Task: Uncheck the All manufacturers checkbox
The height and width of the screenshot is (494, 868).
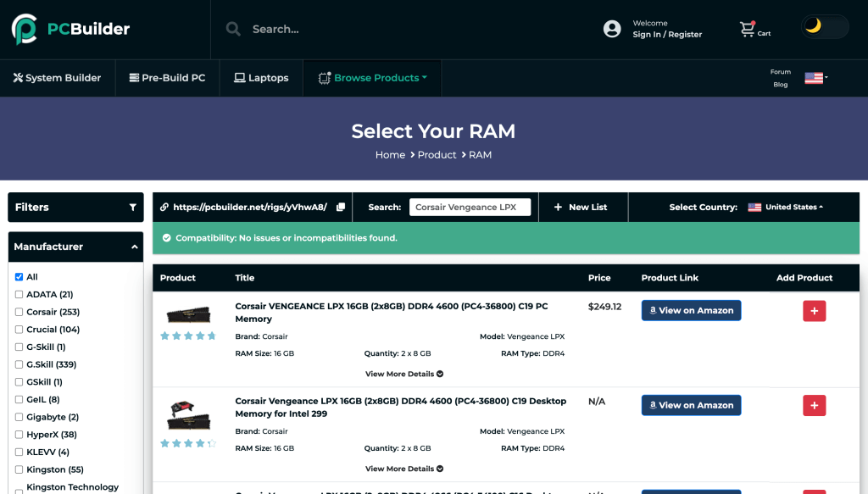Action: click(x=19, y=277)
